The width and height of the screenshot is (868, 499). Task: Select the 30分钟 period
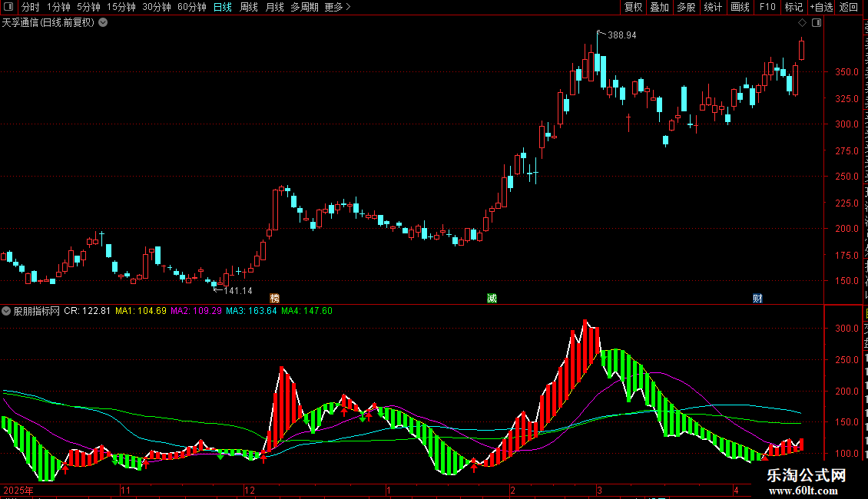point(157,7)
